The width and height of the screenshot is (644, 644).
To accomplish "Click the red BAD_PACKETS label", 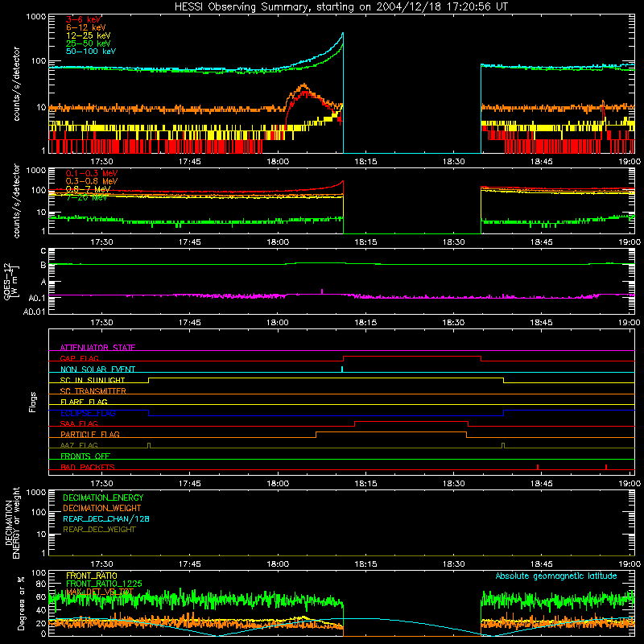I will click(x=88, y=467).
